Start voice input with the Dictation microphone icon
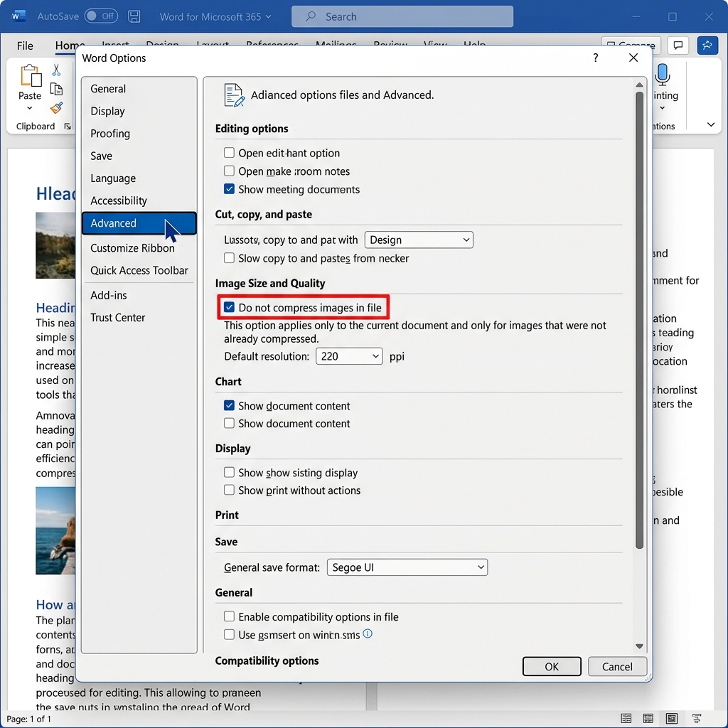This screenshot has height=728, width=728. click(x=663, y=74)
